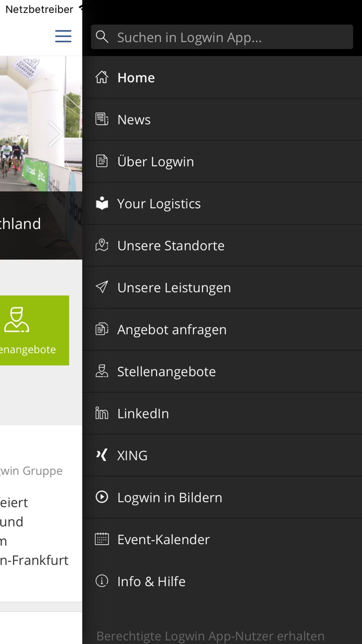Open the Logwin Gruppe news article
Image resolution: width=362 pixels, height=644 pixels.
(x=41, y=513)
